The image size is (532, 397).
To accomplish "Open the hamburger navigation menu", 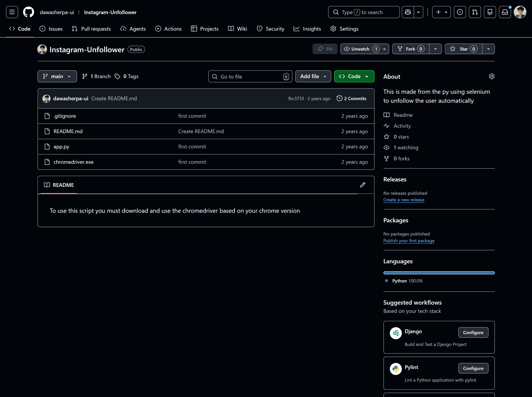I will (12, 12).
